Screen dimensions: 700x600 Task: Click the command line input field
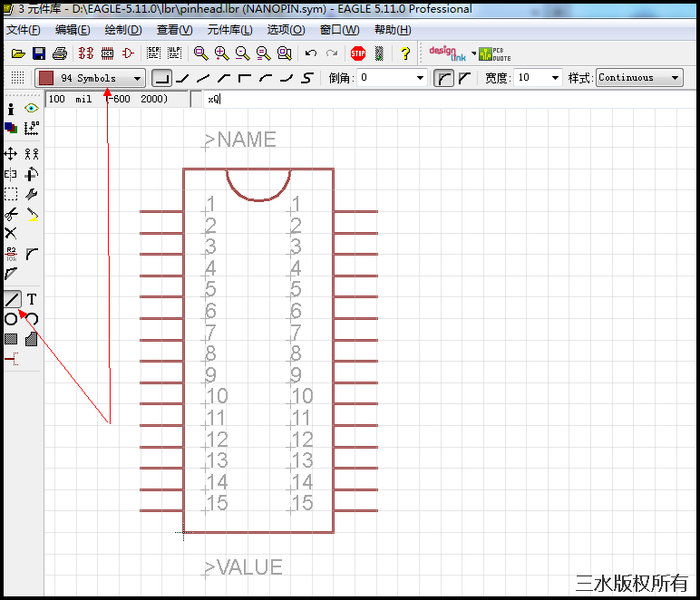[x=363, y=99]
